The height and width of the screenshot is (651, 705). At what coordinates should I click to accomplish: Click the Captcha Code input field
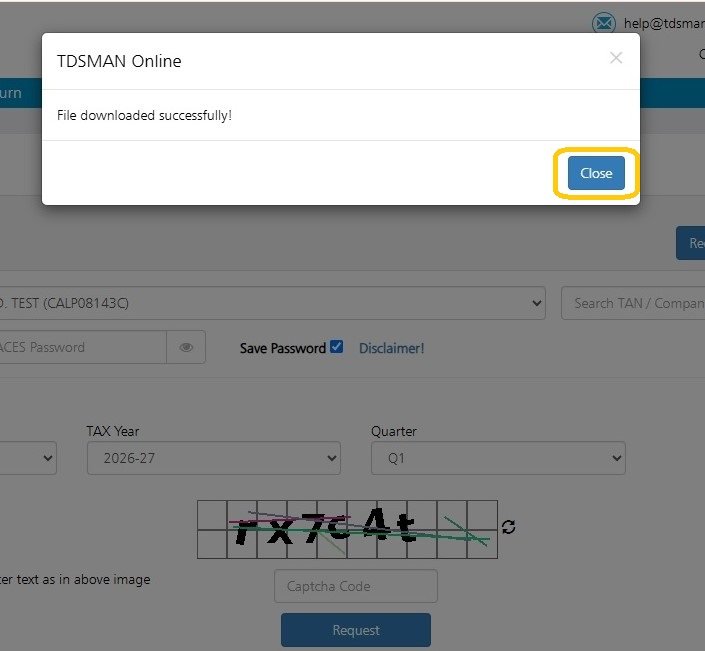pos(356,586)
